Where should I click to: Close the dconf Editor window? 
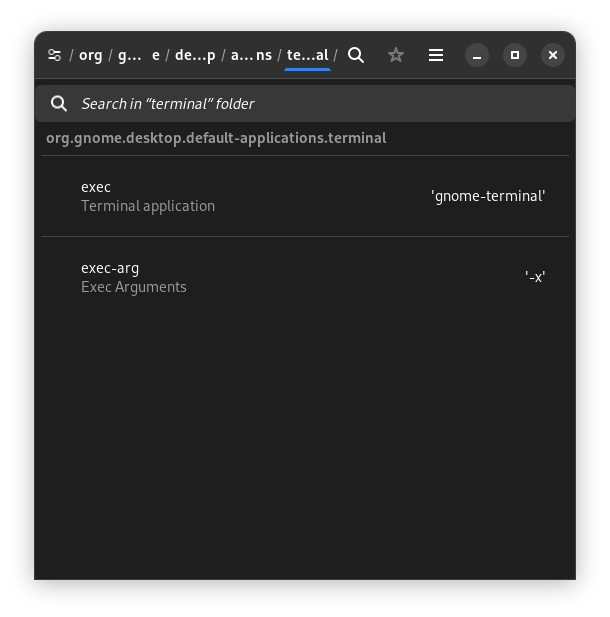[x=553, y=55]
